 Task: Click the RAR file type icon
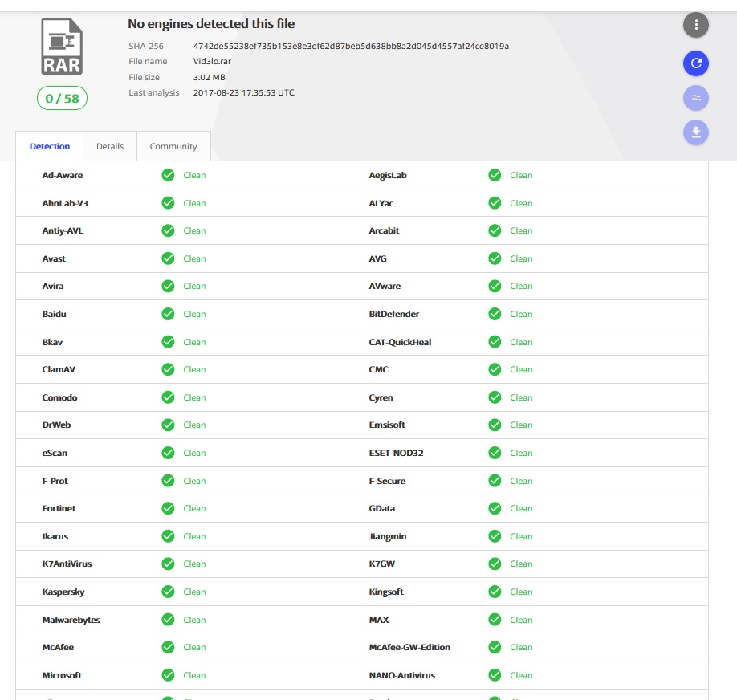(x=62, y=47)
